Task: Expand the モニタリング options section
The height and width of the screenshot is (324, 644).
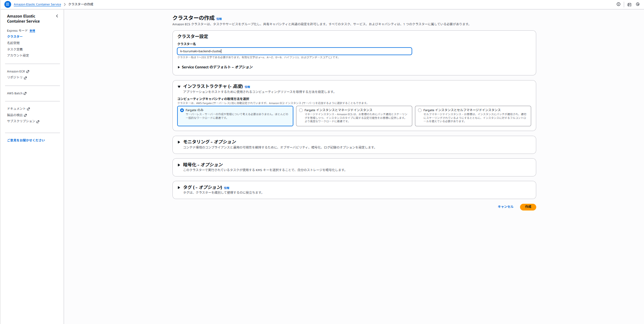Action: click(x=179, y=142)
